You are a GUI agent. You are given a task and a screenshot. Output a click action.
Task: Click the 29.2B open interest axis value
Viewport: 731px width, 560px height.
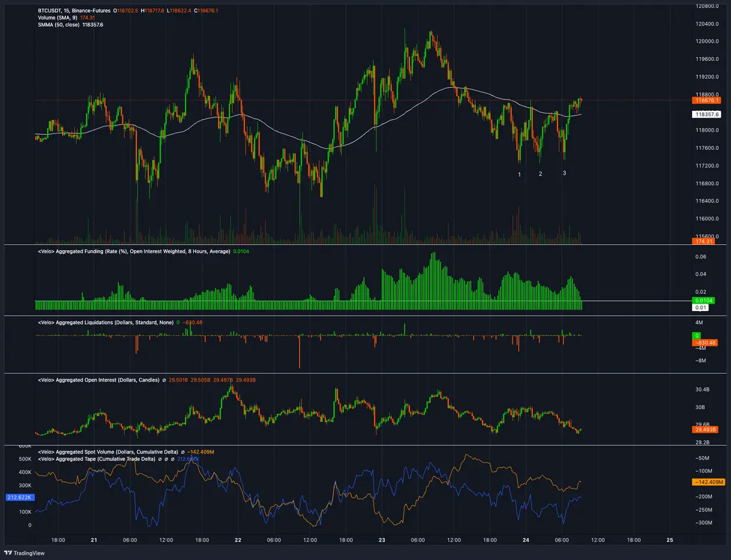[x=702, y=443]
